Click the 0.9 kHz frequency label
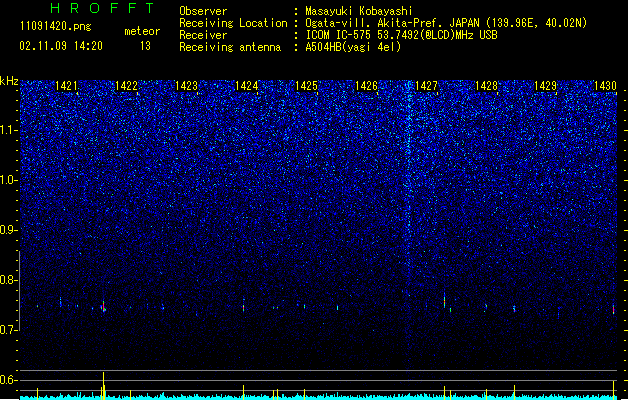Screen dimensions: 629x400 [9, 230]
